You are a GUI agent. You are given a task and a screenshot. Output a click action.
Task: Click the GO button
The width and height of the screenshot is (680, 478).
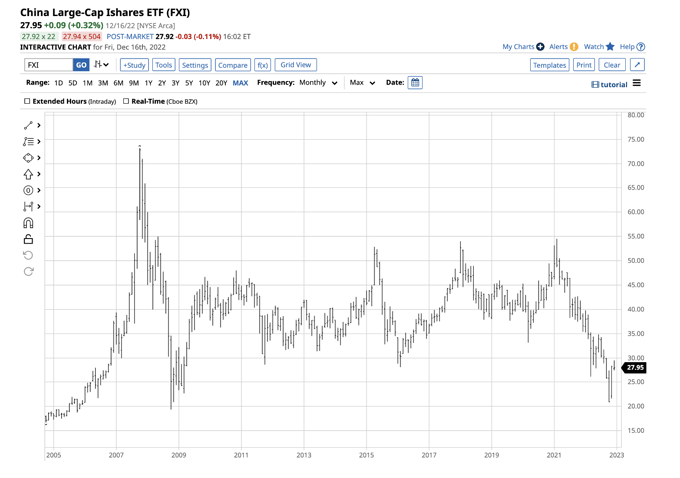point(81,65)
